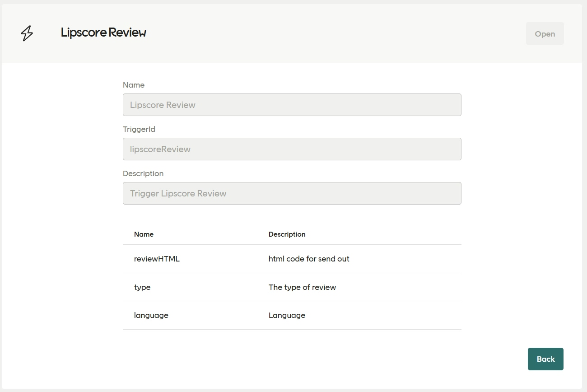Select the Name input field
Image resolution: width=587 pixels, height=392 pixels.
tap(292, 105)
